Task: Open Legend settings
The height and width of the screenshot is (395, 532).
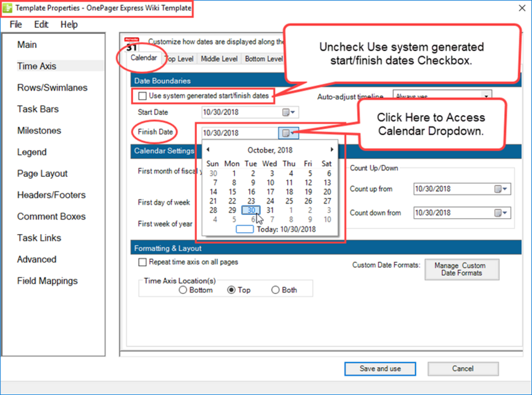Action: coord(32,152)
